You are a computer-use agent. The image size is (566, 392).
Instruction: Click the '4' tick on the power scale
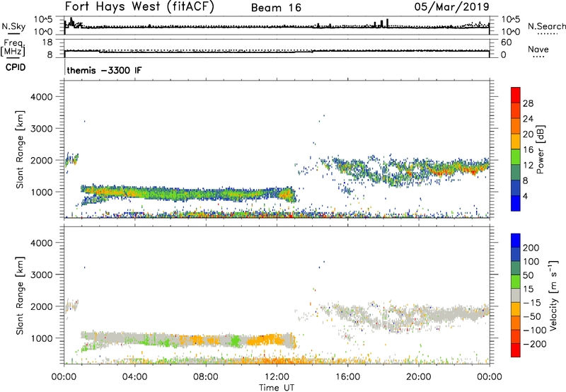click(x=526, y=196)
